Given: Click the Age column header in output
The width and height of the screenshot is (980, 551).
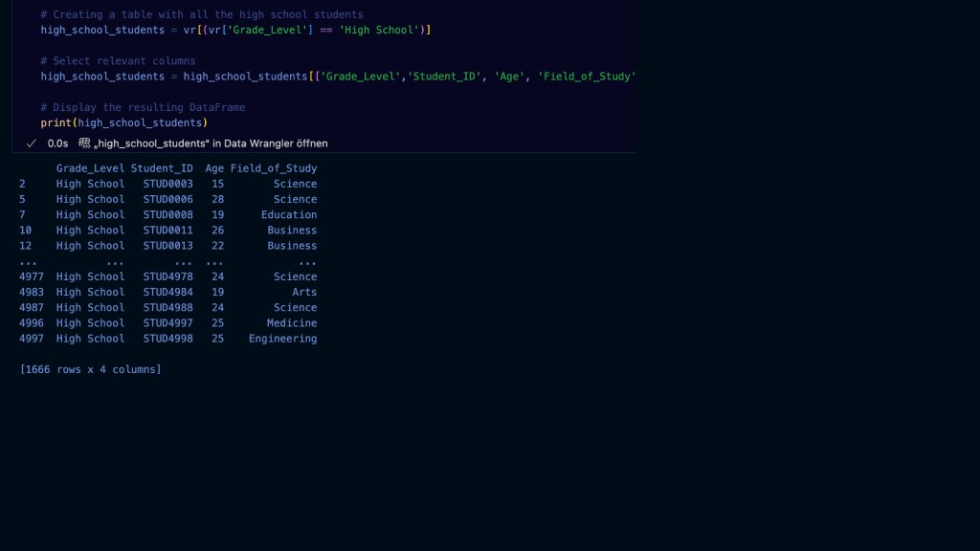Looking at the screenshot, I should 214,168.
